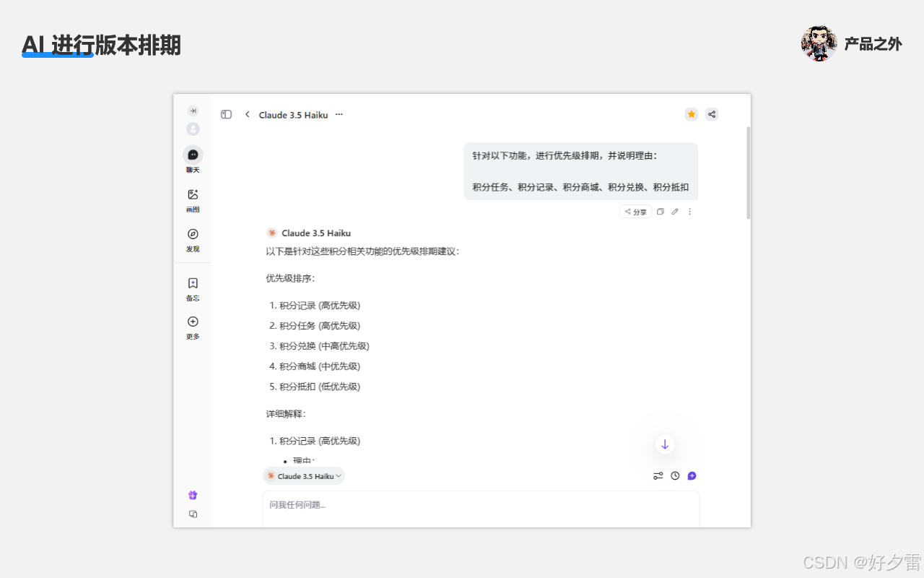Edit the user message with the pencil icon
Screen dimensions: 924x578
click(x=675, y=212)
